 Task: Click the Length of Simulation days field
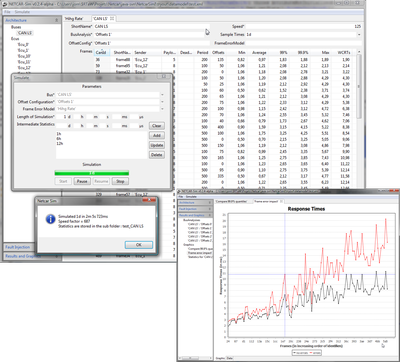point(62,117)
